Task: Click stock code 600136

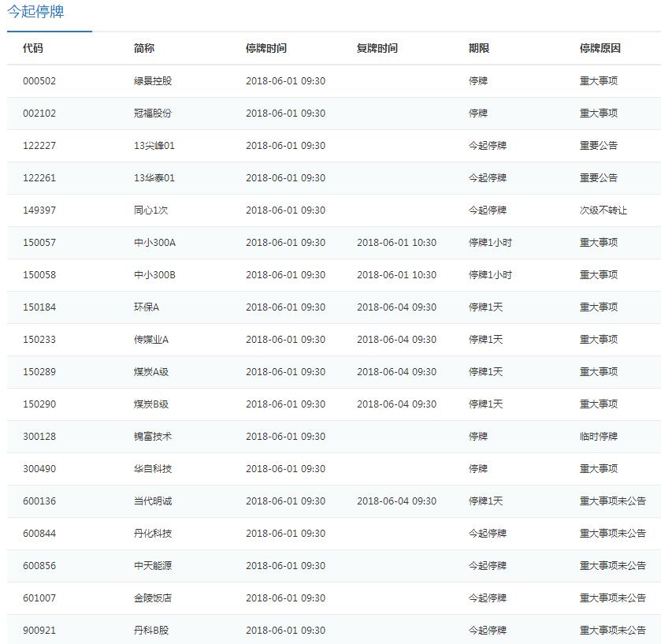Action: tap(39, 501)
